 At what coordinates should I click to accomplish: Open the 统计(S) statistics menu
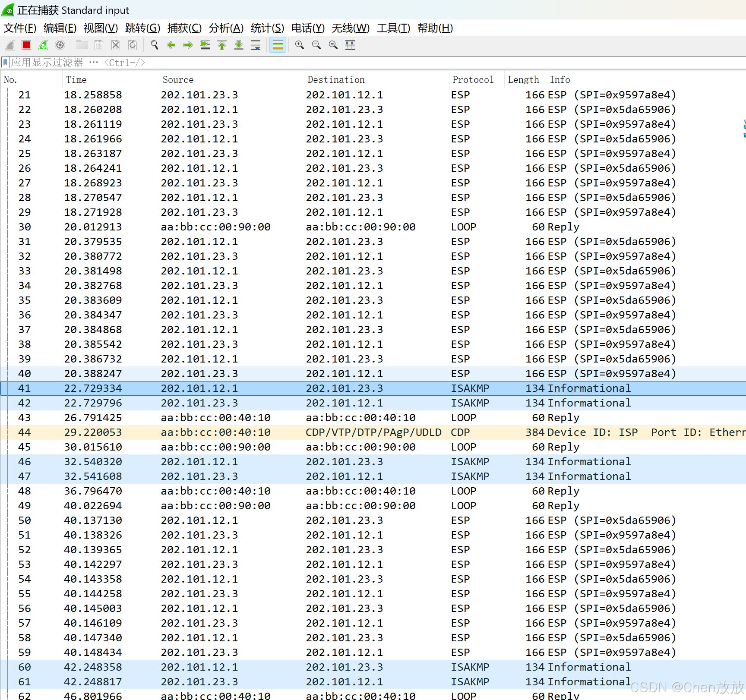click(x=266, y=28)
